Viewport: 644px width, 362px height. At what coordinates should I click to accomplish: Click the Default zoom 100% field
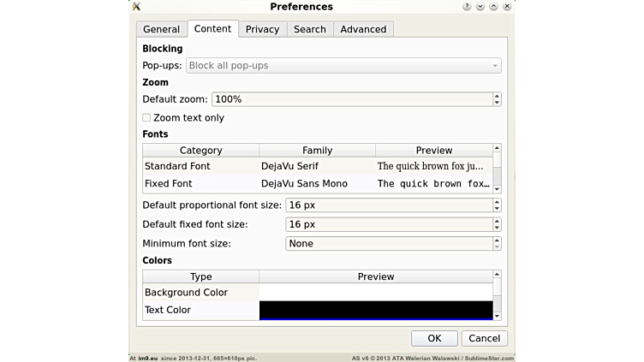point(351,99)
